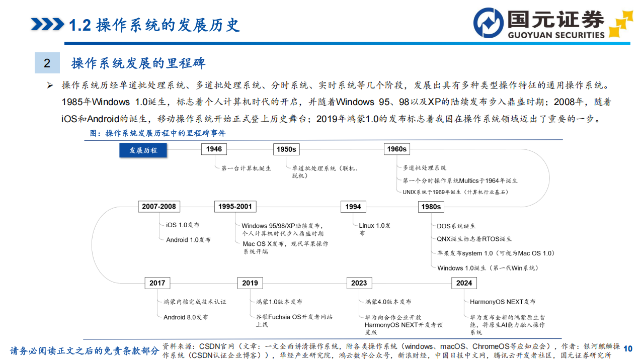Click the 苹果发布system 1.0 entry
This screenshot has height=362, width=644.
click(496, 253)
